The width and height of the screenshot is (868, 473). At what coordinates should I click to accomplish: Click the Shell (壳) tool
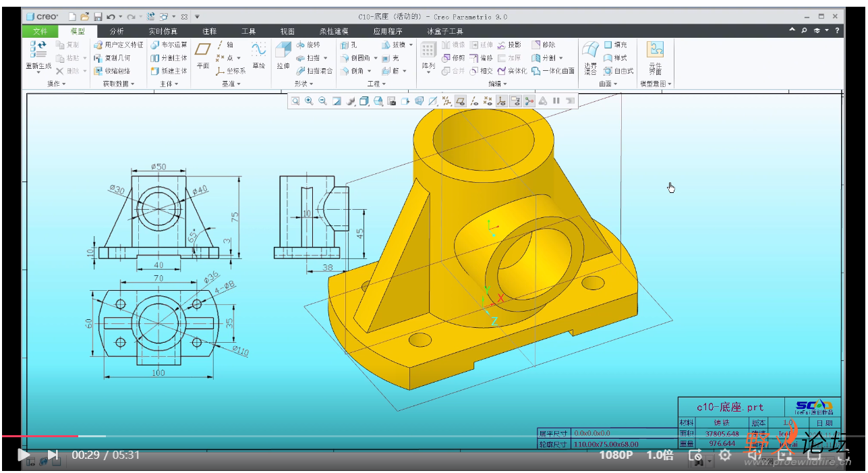391,57
